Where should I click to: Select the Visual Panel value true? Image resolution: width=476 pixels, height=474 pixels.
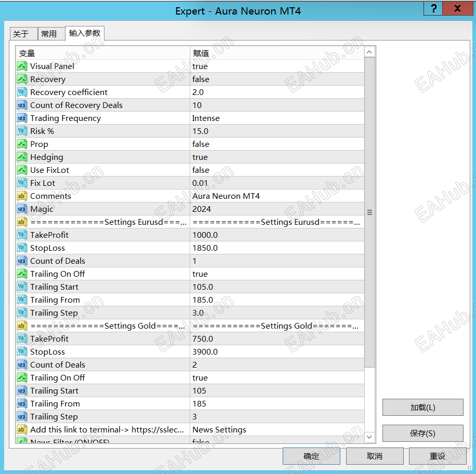[200, 66]
